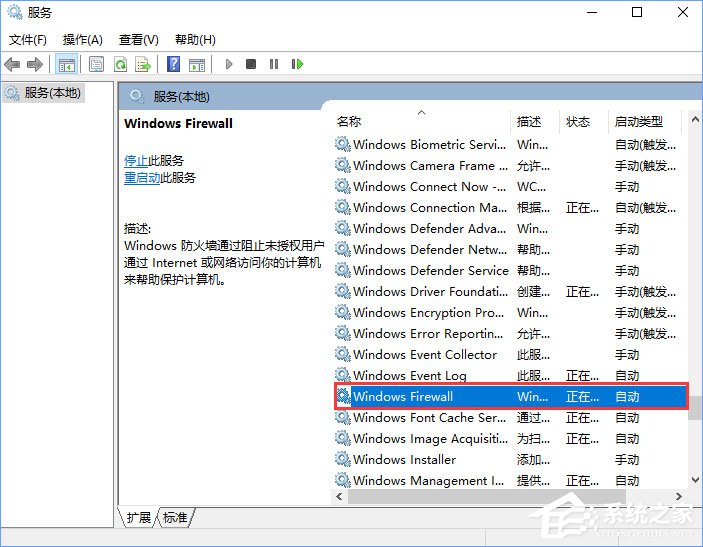The height and width of the screenshot is (547, 703).
Task: Select the Windows Event Log service name
Action: click(x=410, y=376)
